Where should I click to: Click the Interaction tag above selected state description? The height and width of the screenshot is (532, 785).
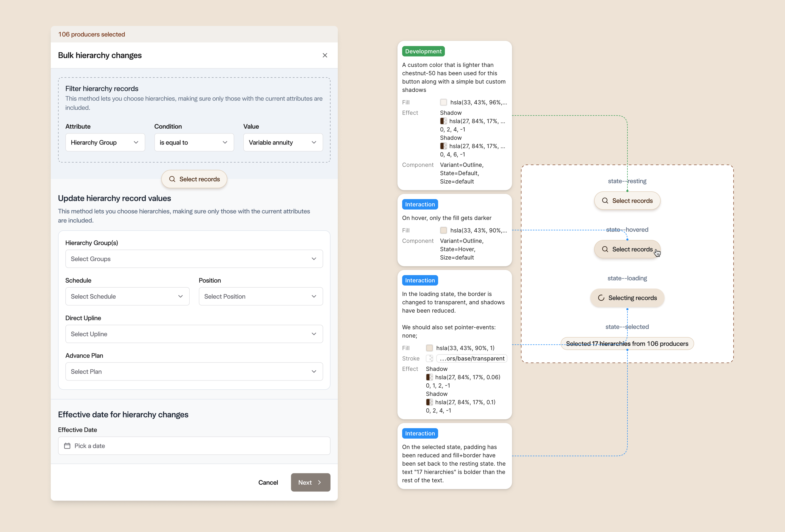tap(420, 433)
